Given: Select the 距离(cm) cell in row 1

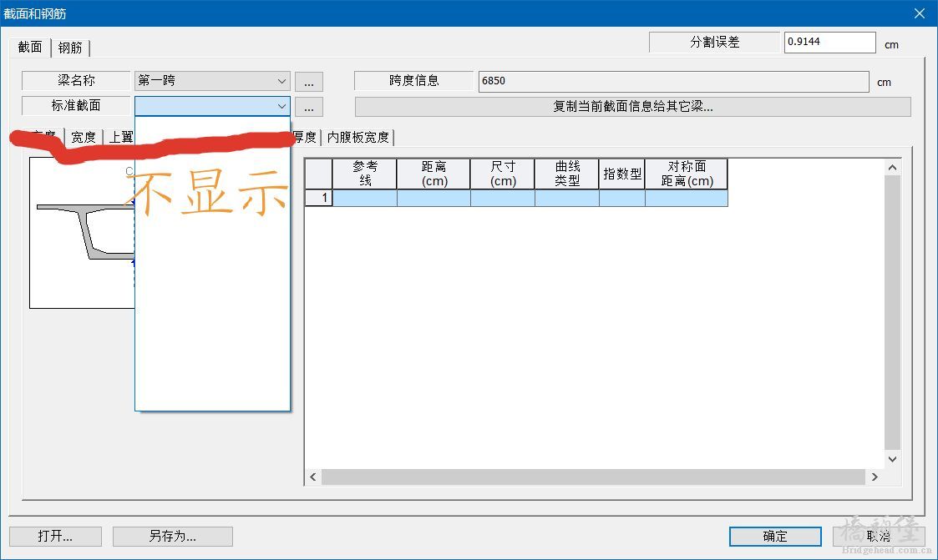Looking at the screenshot, I should (x=434, y=198).
